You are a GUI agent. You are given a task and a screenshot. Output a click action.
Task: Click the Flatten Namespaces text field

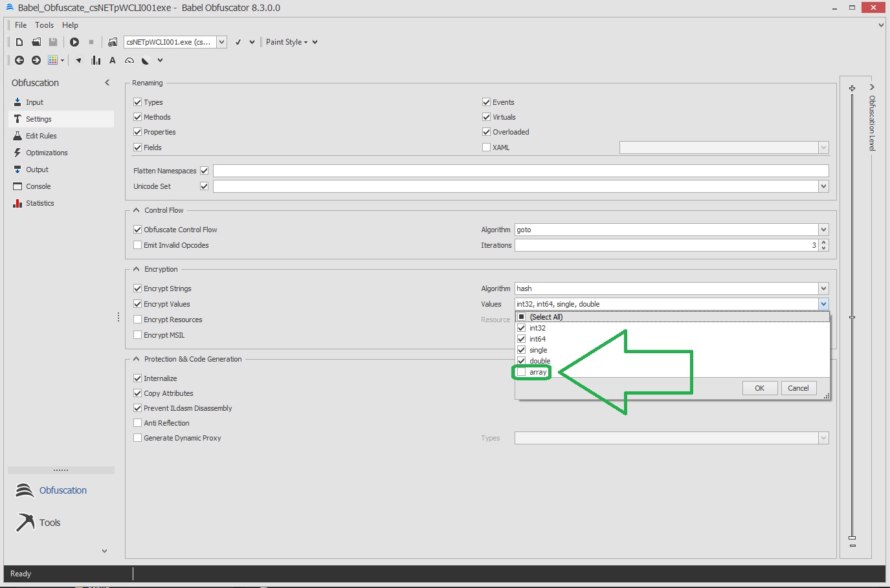click(x=520, y=171)
